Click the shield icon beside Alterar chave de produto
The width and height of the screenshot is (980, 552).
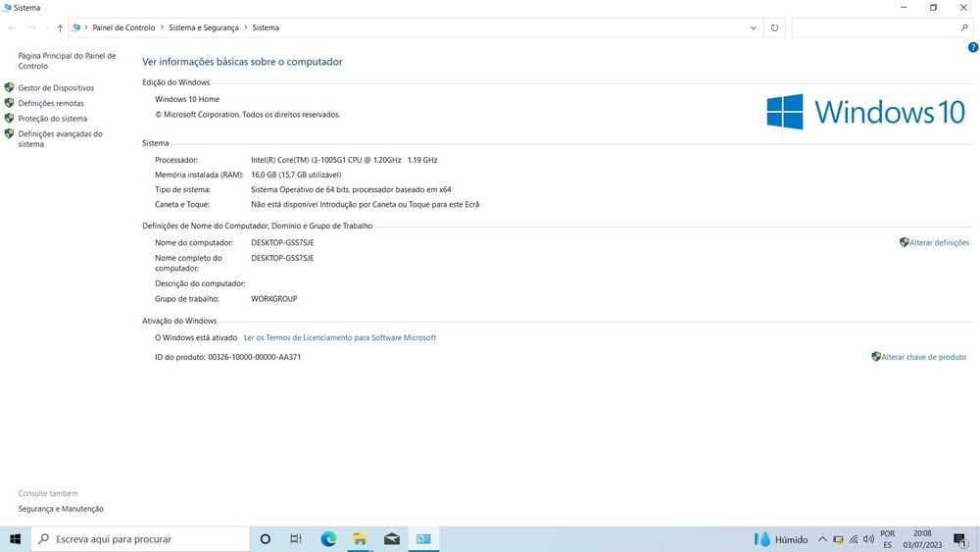(876, 356)
